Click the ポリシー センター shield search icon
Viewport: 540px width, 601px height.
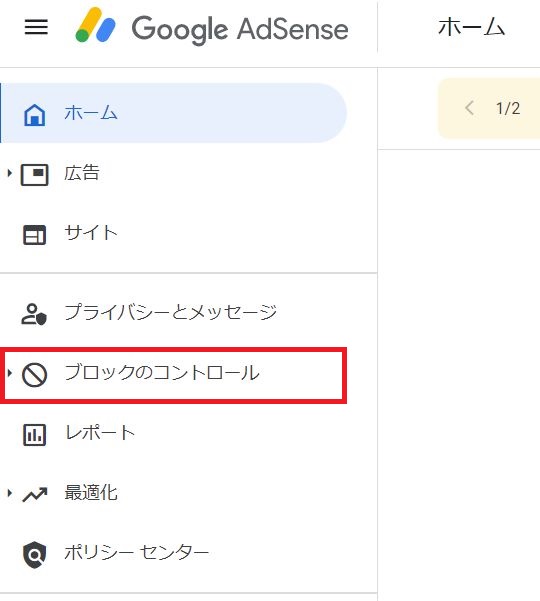pyautogui.click(x=34, y=554)
